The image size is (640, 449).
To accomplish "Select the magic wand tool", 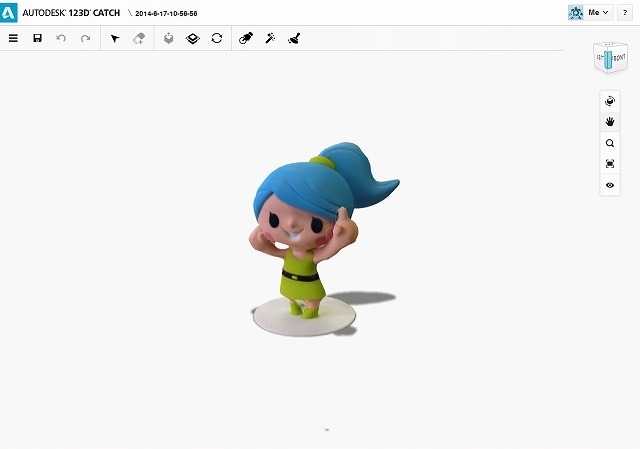I will point(270,38).
